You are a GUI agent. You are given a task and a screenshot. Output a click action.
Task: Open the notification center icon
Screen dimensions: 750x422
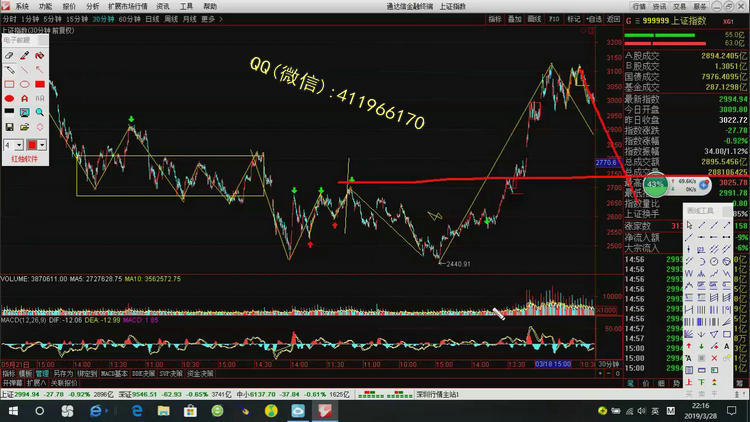pos(731,411)
